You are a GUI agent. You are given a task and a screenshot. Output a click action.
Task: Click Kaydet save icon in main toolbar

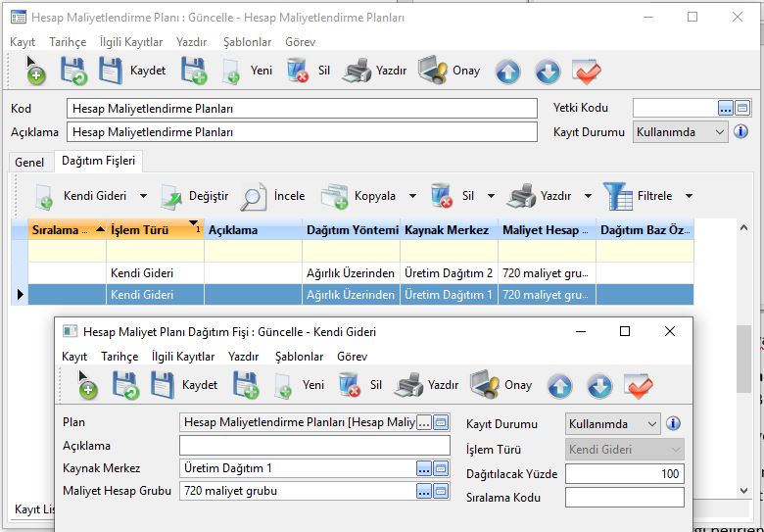point(111,71)
